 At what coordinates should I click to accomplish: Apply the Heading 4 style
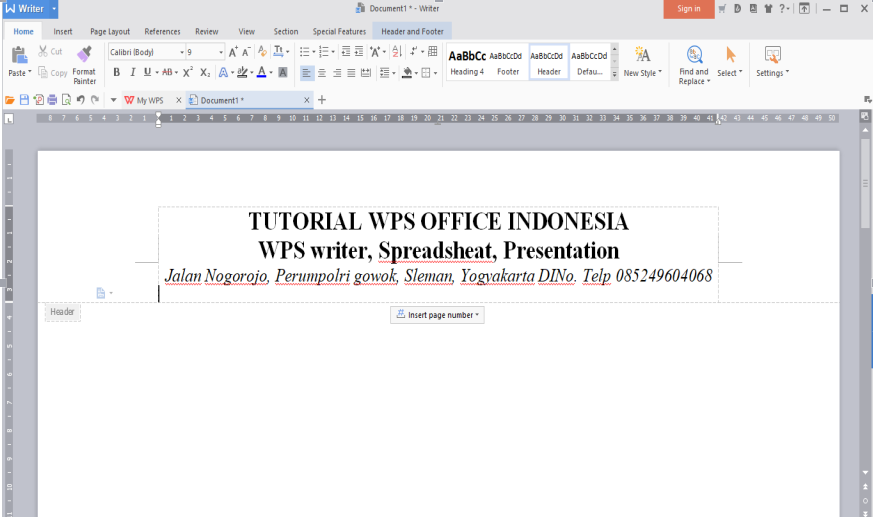click(467, 62)
